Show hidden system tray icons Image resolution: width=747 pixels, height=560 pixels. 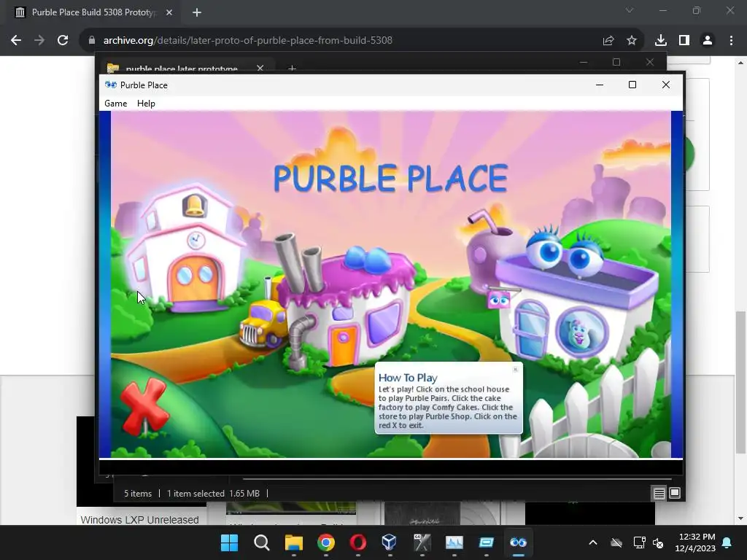click(x=593, y=542)
